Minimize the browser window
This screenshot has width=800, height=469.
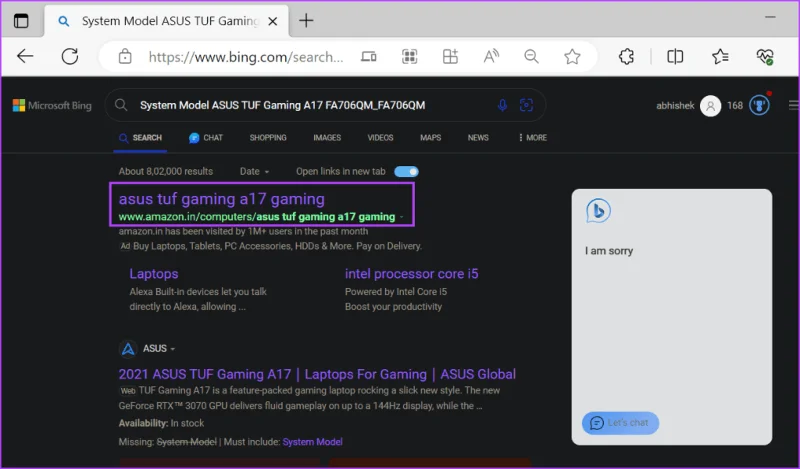[770, 17]
